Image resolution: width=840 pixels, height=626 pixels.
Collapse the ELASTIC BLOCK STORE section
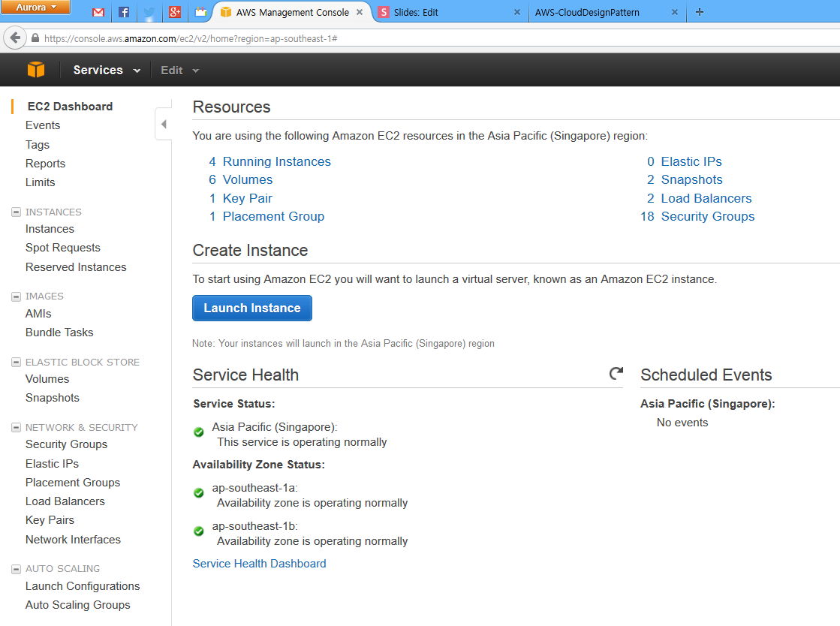(16, 362)
